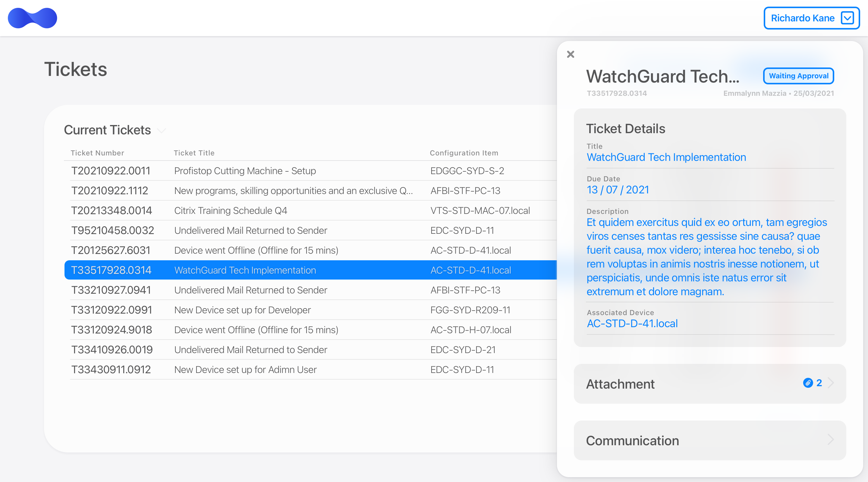This screenshot has height=482, width=868.
Task: Click configuration item VTS-STD-MAC-07.local
Action: click(480, 211)
